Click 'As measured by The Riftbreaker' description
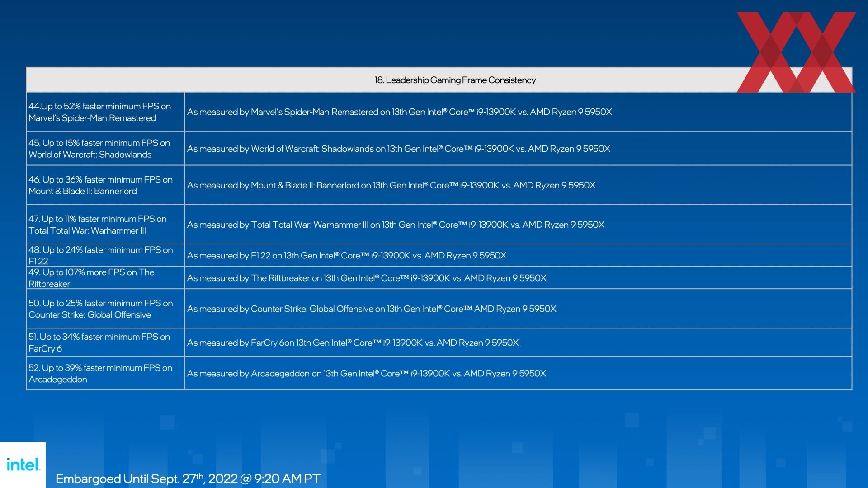The width and height of the screenshot is (868, 488). pos(367,278)
